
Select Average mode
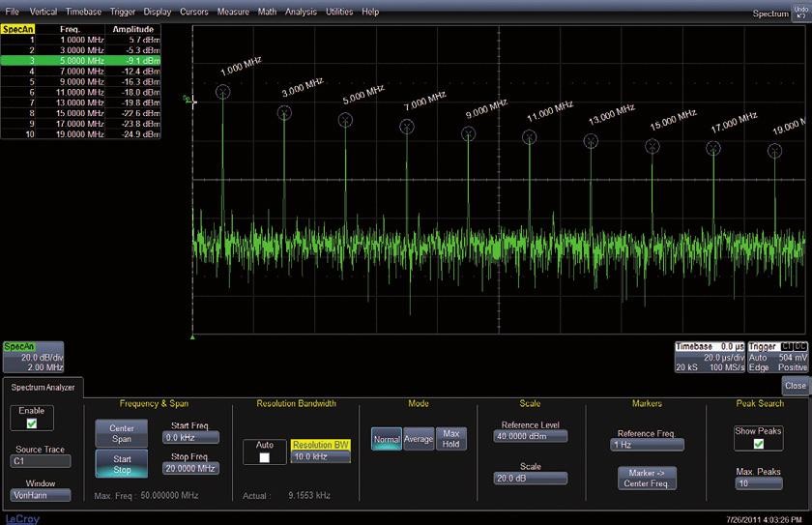[x=419, y=439]
